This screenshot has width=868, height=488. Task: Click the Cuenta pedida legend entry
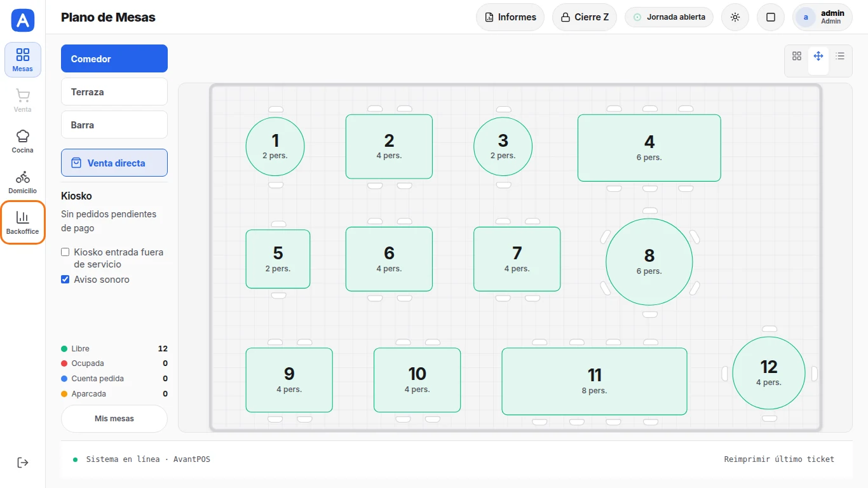[x=114, y=379]
